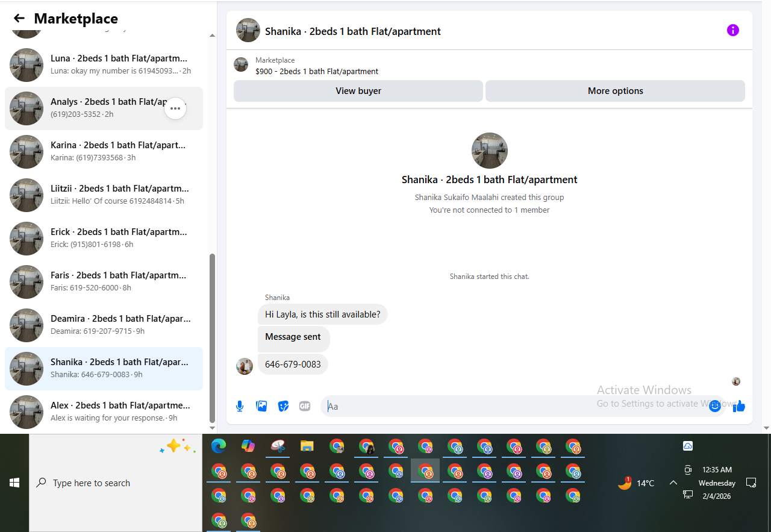Open the Deamira conversation
This screenshot has height=532, width=771.
tap(104, 325)
